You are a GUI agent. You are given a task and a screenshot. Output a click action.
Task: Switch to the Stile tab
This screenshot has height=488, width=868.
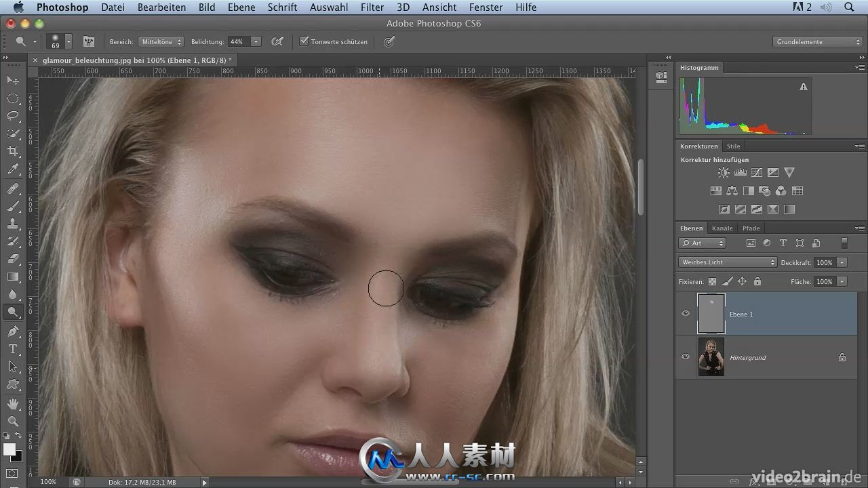[x=733, y=146]
